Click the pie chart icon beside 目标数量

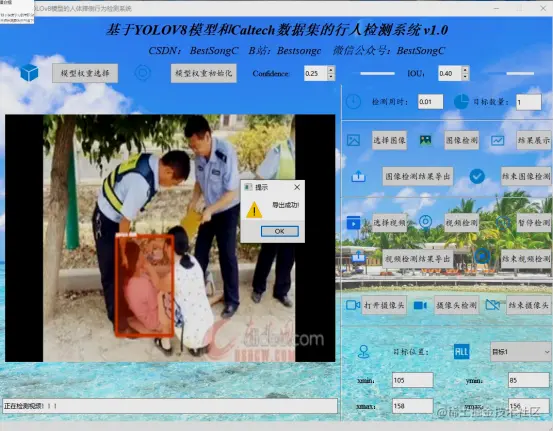pyautogui.click(x=461, y=102)
